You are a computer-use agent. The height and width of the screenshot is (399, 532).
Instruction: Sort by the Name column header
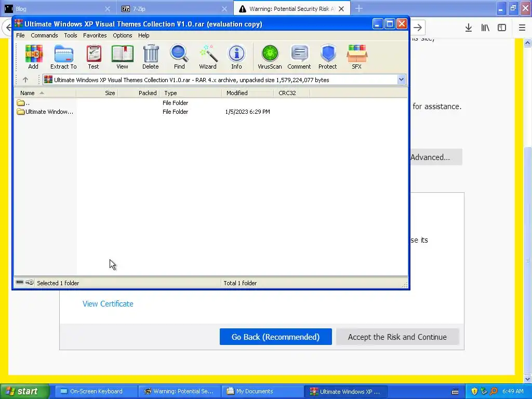tap(46, 93)
